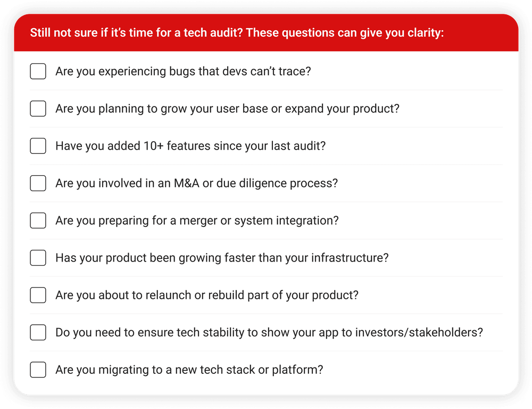The height and width of the screenshot is (409, 532).
Task: Check the 10+ features added box
Action: 38,146
